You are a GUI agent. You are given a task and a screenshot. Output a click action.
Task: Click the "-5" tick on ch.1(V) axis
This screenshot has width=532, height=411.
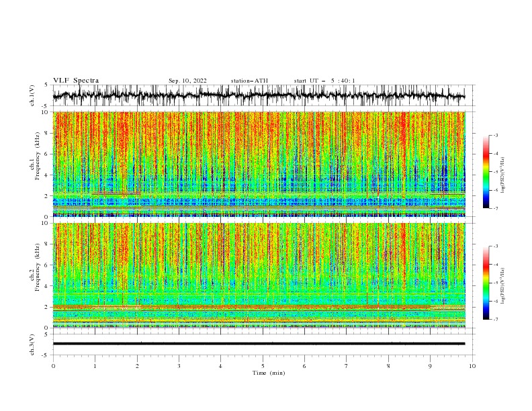coord(46,106)
